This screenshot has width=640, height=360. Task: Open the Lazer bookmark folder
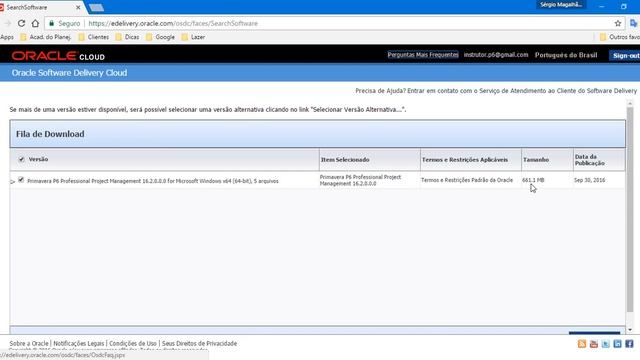tap(193, 37)
